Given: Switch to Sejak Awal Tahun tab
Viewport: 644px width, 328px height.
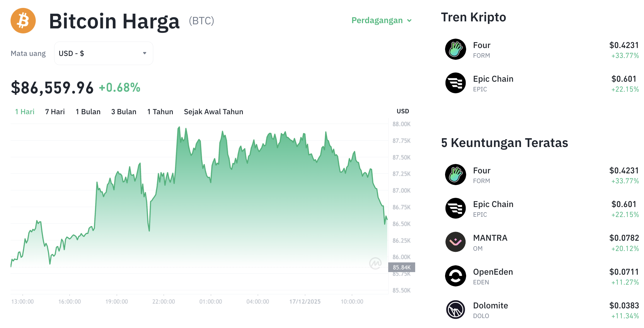Looking at the screenshot, I should [x=213, y=112].
